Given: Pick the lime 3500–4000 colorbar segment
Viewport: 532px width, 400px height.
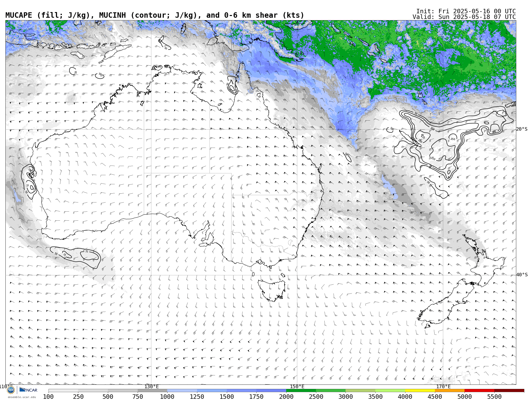Looking at the screenshot, I should 390,390.
